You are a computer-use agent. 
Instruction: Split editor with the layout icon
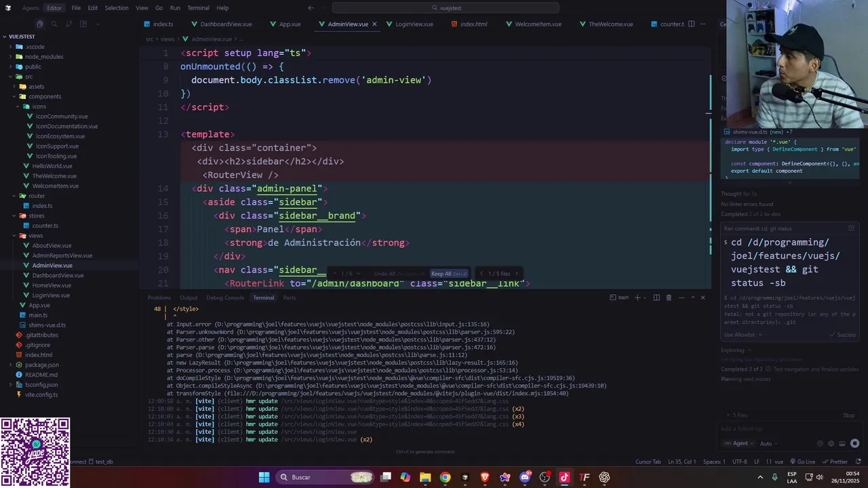click(x=691, y=24)
